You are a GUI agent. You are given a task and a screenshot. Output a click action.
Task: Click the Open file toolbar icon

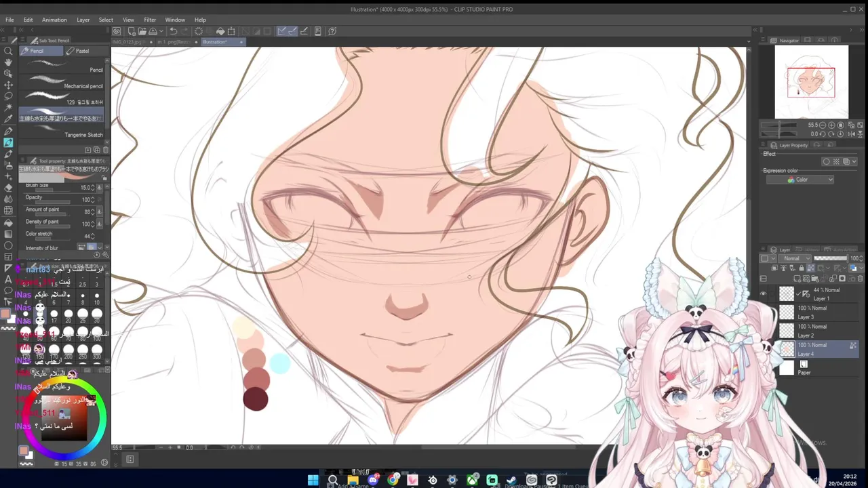pyautogui.click(x=142, y=31)
